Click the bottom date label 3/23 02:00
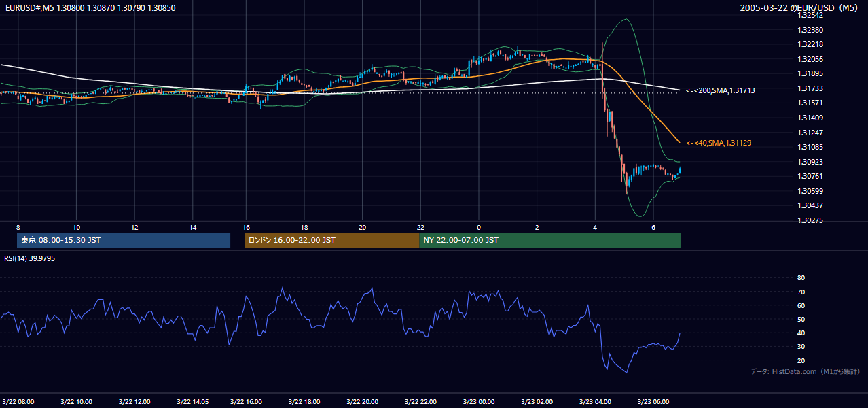Screen dimensions: 868x408 click(x=537, y=401)
